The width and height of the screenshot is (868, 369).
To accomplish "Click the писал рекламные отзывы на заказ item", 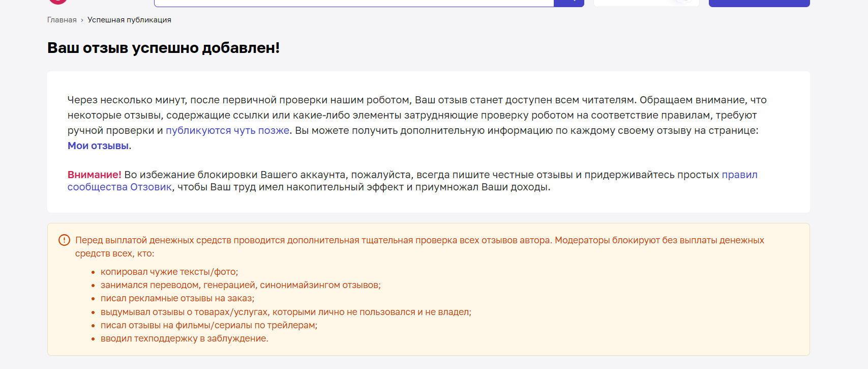I will click(177, 298).
